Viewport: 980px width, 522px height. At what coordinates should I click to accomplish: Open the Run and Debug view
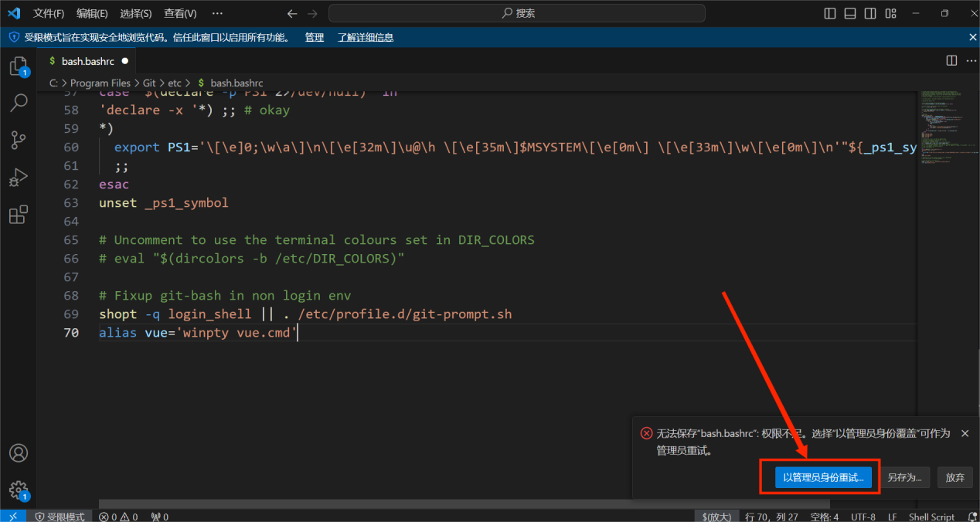[x=18, y=178]
